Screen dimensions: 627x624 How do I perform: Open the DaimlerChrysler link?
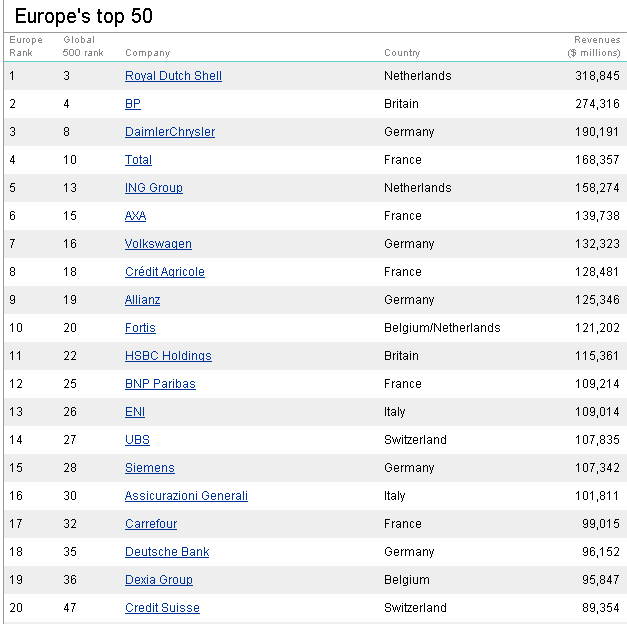pos(169,132)
